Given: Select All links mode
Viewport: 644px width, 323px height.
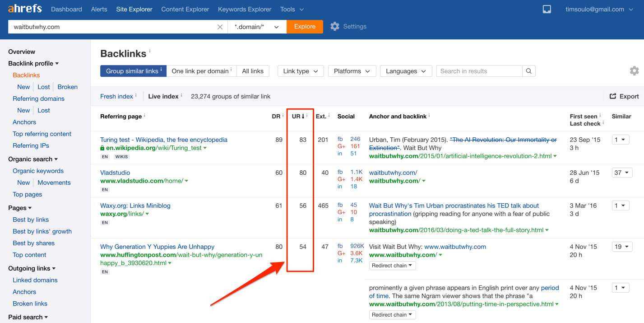Looking at the screenshot, I should click(253, 71).
